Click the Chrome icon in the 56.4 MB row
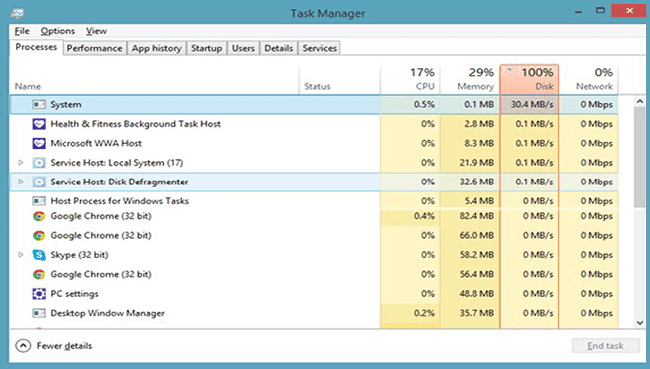The height and width of the screenshot is (369, 650). tap(39, 274)
